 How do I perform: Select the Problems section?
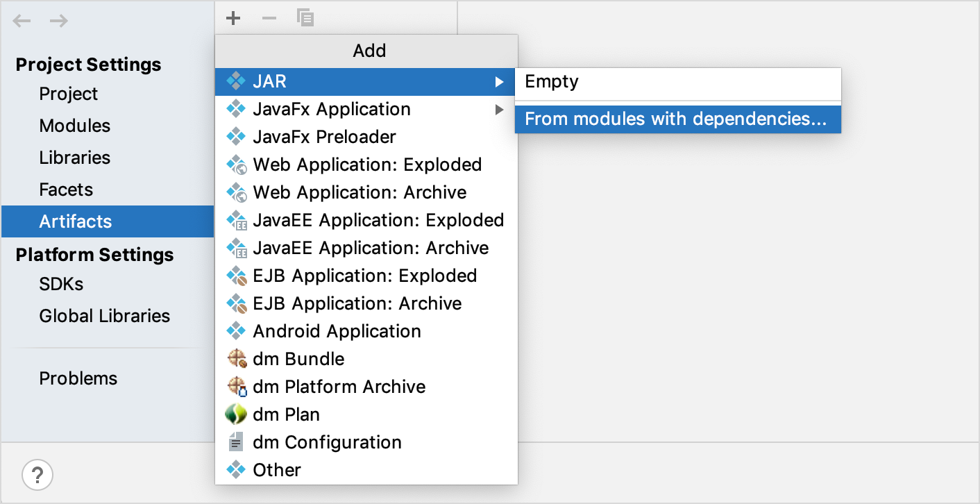pos(78,378)
